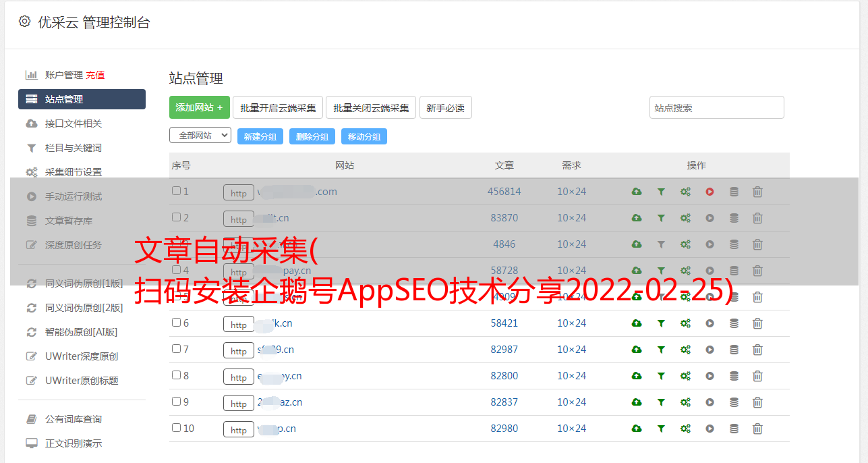868x463 pixels.
Task: Click the http protocol selector in row 9
Action: 239,404
